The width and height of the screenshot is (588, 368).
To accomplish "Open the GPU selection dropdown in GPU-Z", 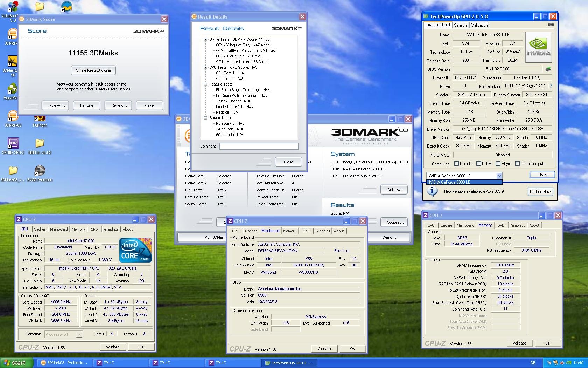I will pos(499,176).
